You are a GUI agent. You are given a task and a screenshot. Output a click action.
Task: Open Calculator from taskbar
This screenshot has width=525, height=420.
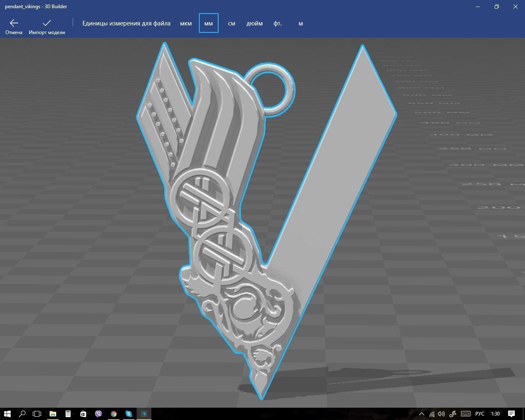68,414
